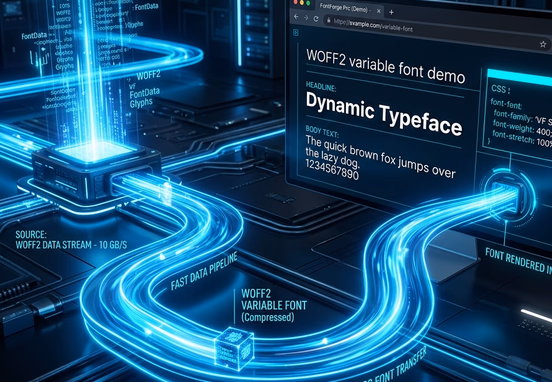Go back with the browser back arrow
Screen dimensions: 552x382
[296, 17]
